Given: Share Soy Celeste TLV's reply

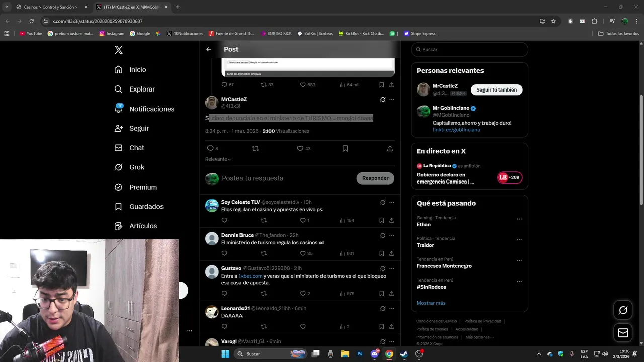Looking at the screenshot, I should [x=392, y=220].
